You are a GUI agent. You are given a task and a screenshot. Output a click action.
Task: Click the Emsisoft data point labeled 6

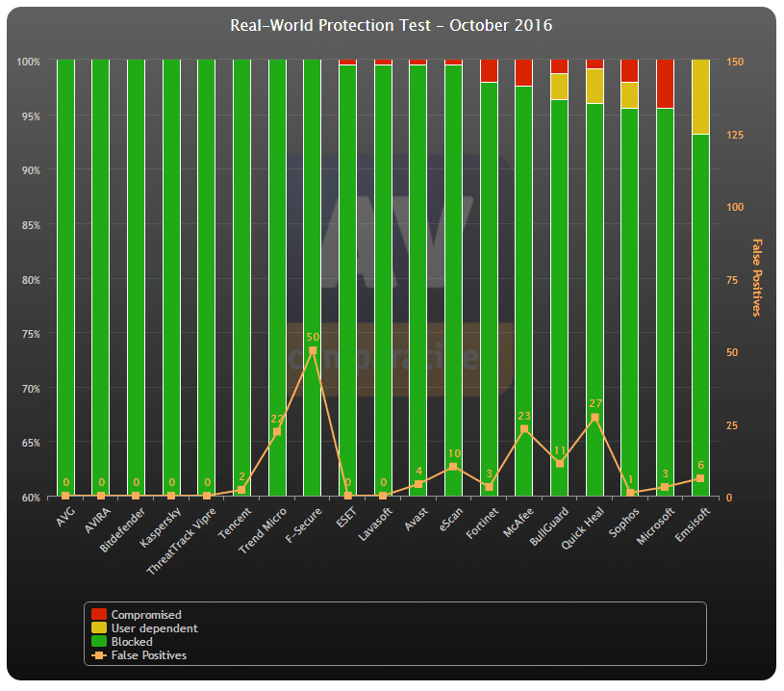(700, 478)
